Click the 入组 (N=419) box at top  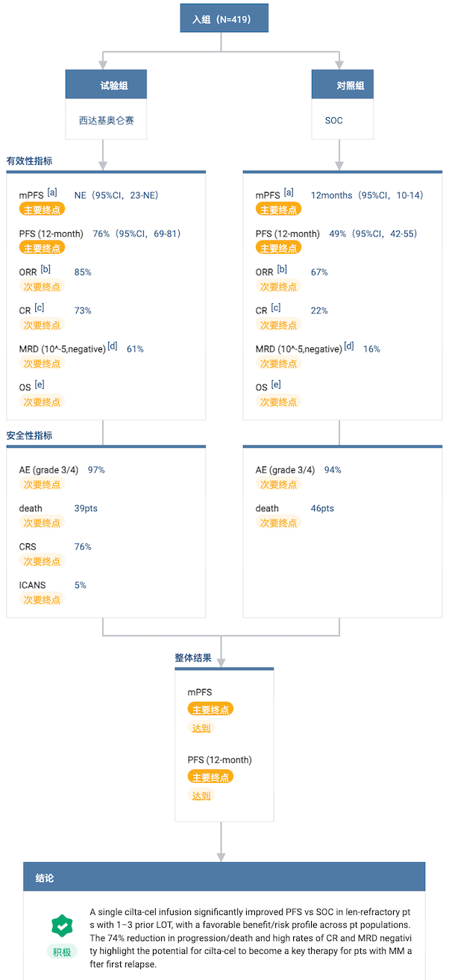[x=224, y=19]
